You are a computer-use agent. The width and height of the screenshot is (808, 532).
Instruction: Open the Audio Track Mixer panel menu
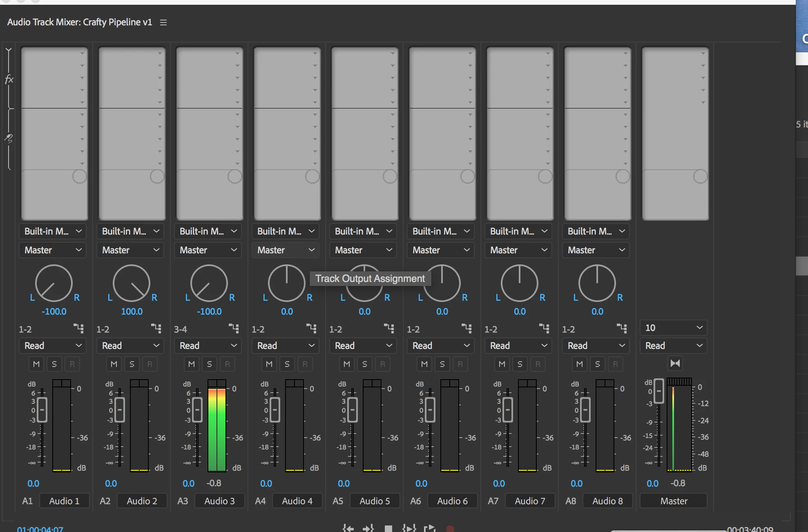163,22
